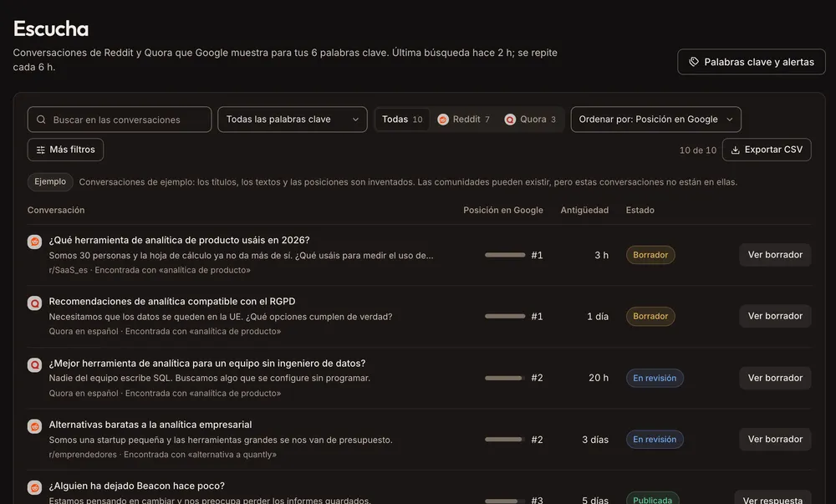The width and height of the screenshot is (836, 504).
Task: Click En revisión badge in Alternativas baratas row
Action: 655,440
